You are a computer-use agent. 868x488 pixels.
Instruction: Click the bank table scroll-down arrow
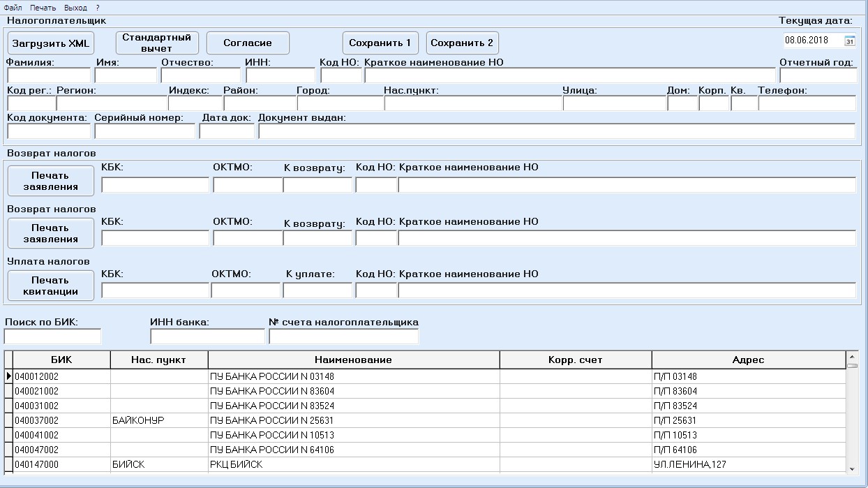click(x=851, y=469)
